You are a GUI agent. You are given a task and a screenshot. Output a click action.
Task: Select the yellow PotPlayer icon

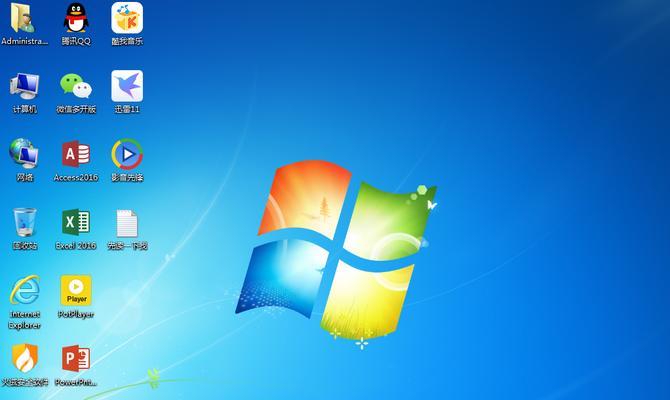pyautogui.click(x=76, y=291)
